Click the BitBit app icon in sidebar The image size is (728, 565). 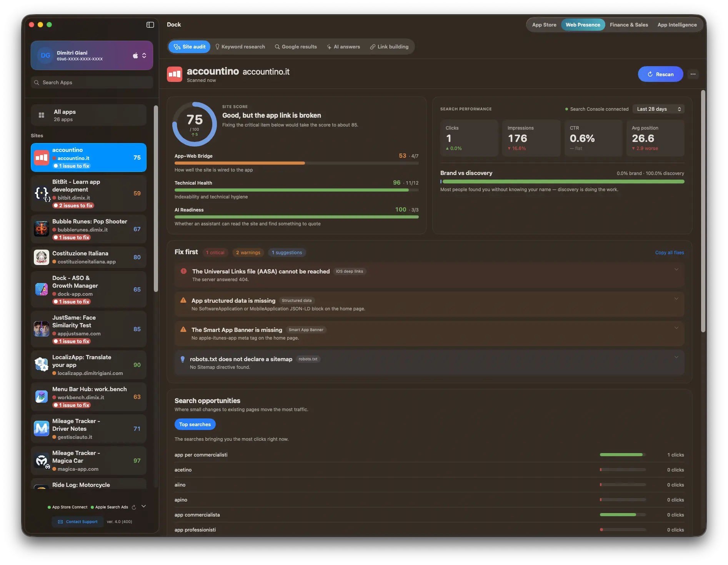tap(42, 193)
